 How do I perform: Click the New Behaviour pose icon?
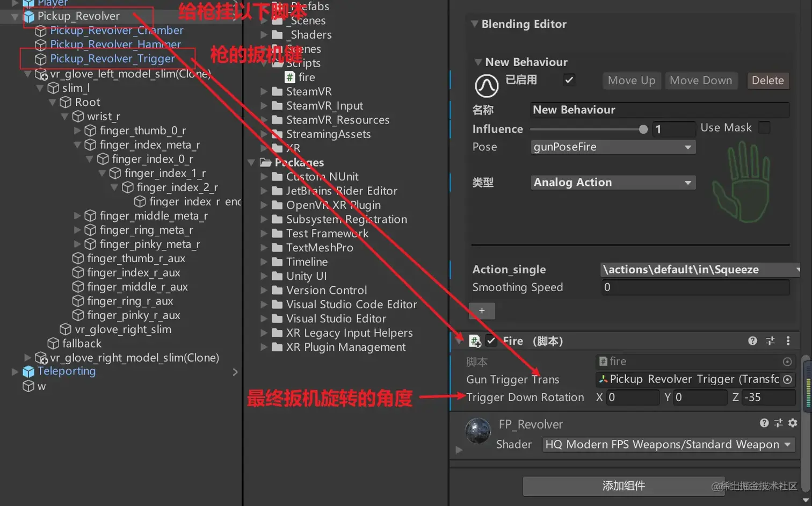(487, 85)
